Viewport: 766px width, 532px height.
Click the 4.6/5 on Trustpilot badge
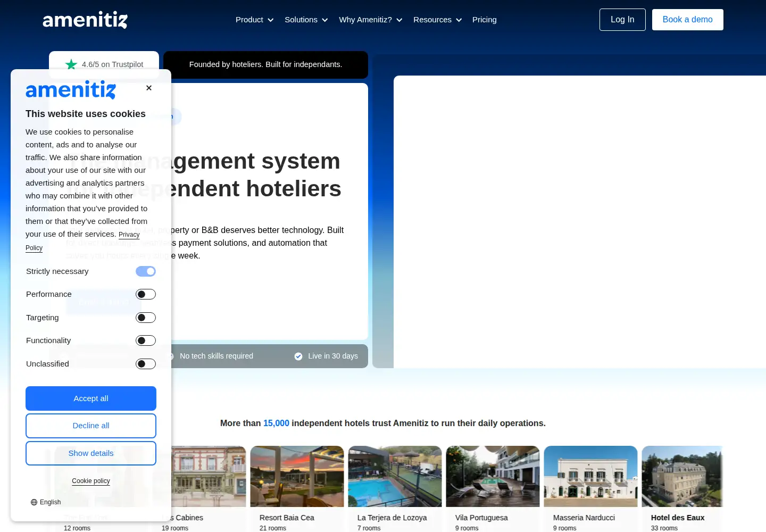click(104, 64)
